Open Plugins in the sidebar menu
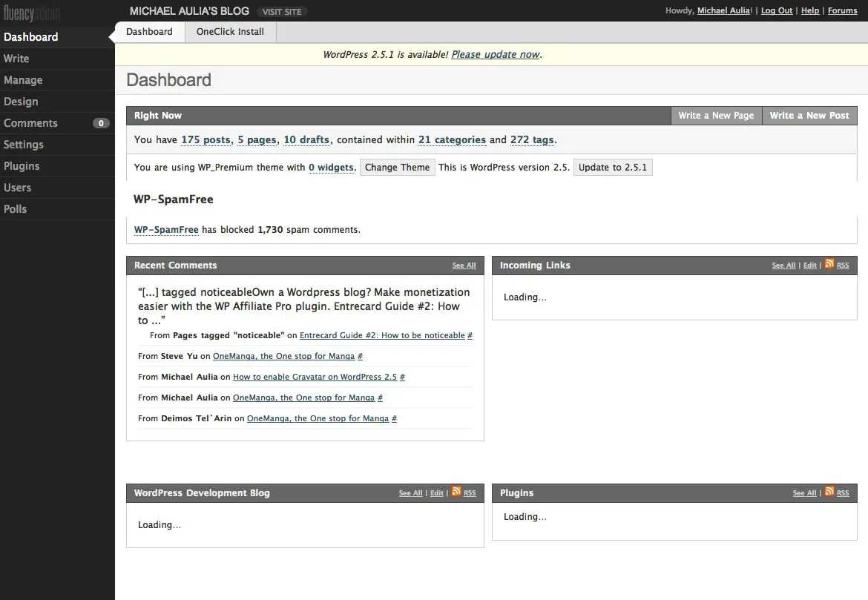 [57, 166]
